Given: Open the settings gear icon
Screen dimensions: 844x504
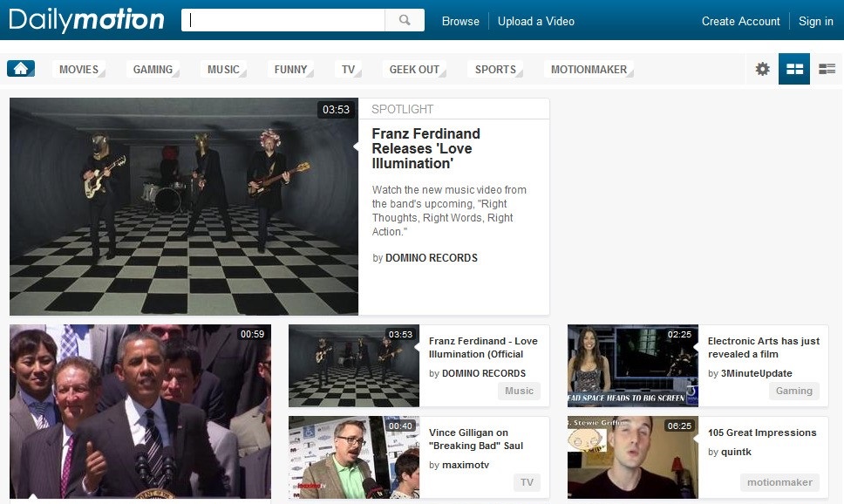Looking at the screenshot, I should (x=762, y=69).
